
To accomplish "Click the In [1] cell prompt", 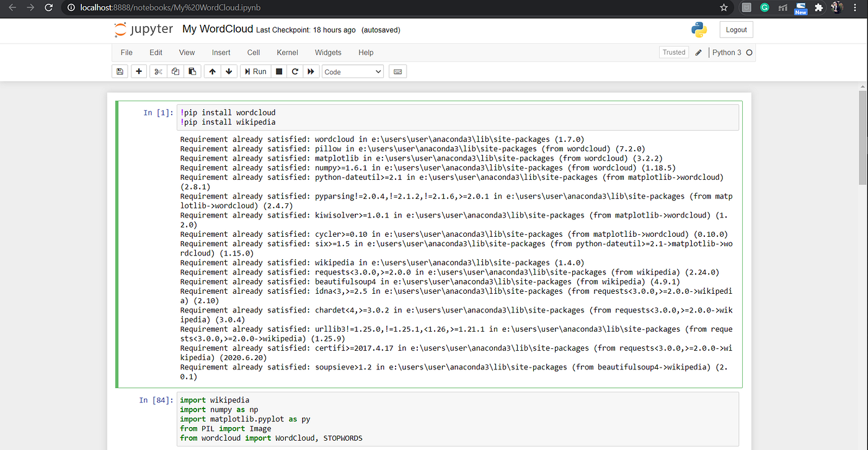I will 158,113.
